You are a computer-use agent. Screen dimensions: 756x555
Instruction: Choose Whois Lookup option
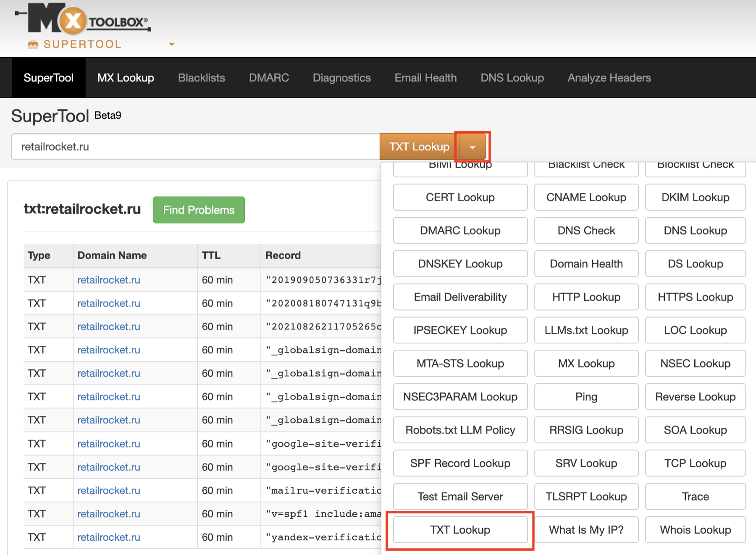click(696, 530)
